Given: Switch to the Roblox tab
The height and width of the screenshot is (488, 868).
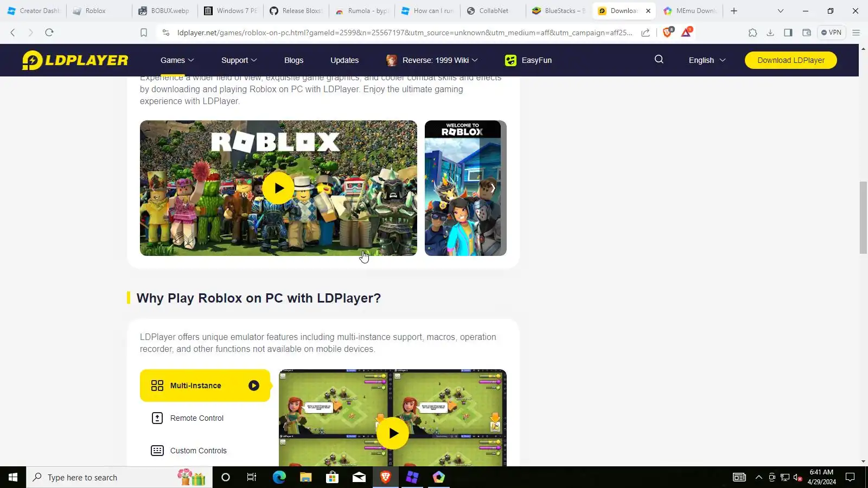Looking at the screenshot, I should tap(98, 11).
